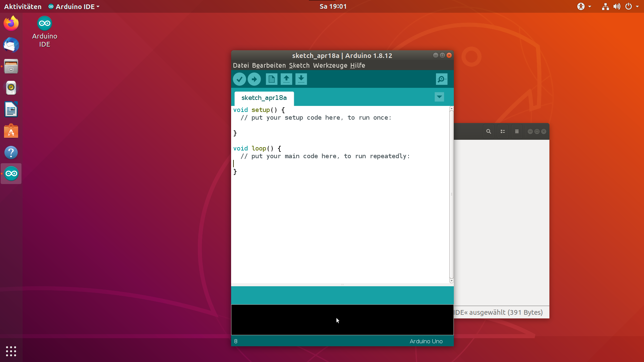Click the volume icon in top bar
Image resolution: width=644 pixels, height=362 pixels.
click(617, 6)
